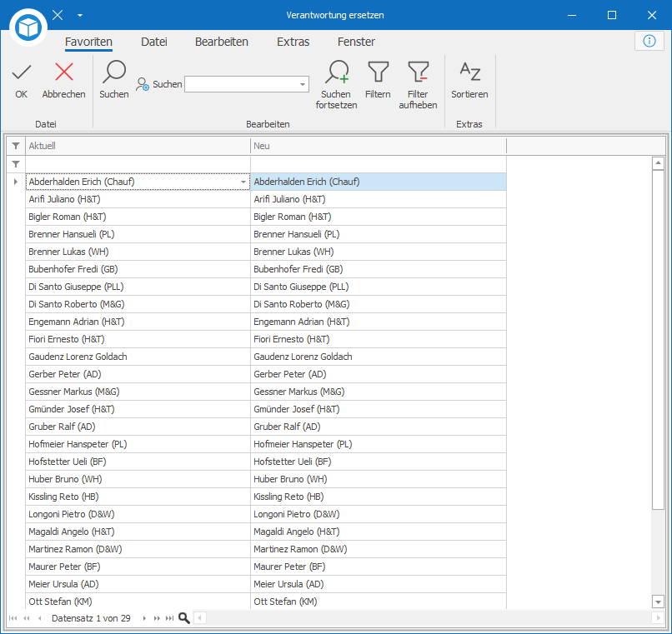Click the vertical scrollbar down arrow
This screenshot has height=634, width=672.
coord(658,602)
